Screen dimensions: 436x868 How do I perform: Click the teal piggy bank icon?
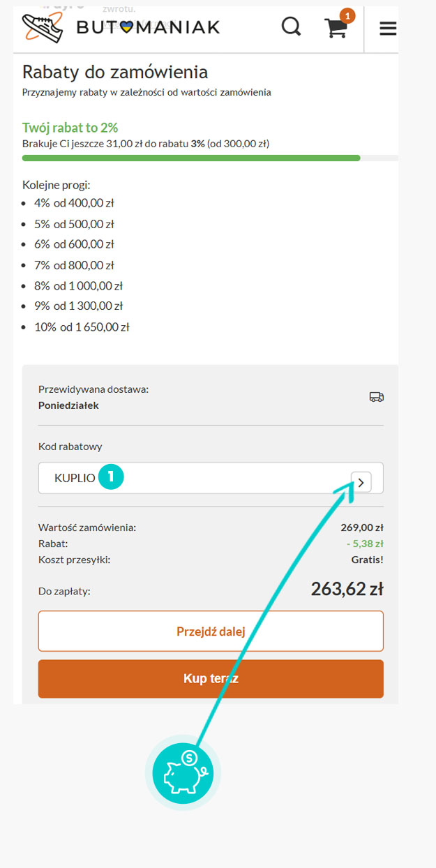click(183, 772)
